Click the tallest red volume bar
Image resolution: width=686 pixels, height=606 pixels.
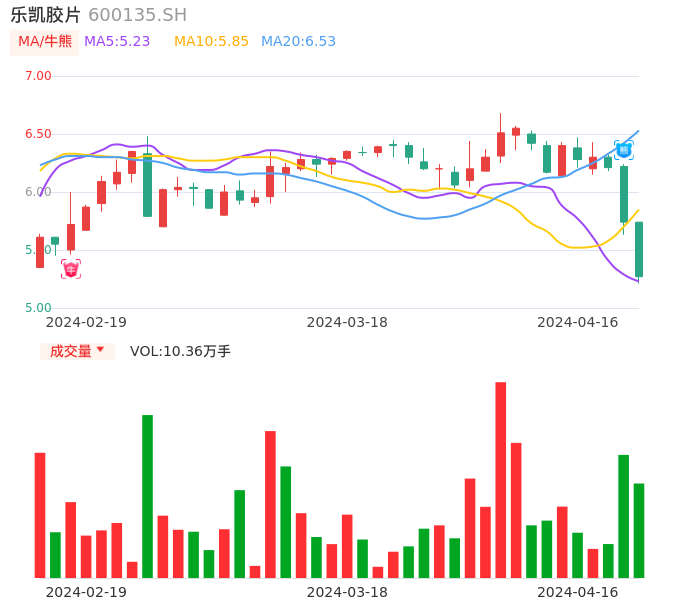[x=500, y=480]
